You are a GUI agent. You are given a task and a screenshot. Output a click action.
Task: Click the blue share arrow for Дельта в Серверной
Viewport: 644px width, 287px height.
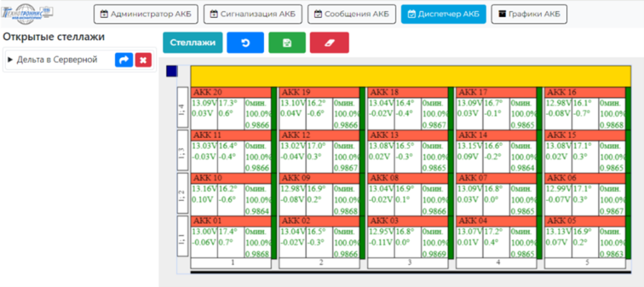[x=123, y=60]
